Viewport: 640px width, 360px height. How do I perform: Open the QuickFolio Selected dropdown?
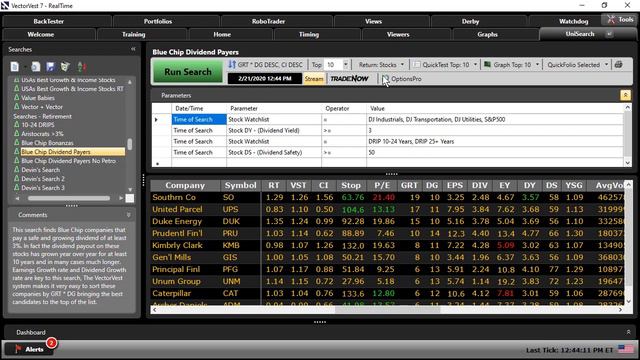coord(606,64)
